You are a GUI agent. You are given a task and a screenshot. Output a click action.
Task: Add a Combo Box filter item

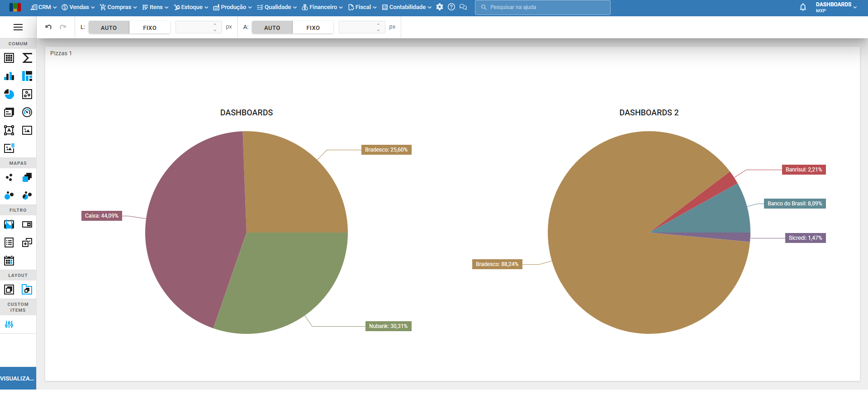click(27, 224)
